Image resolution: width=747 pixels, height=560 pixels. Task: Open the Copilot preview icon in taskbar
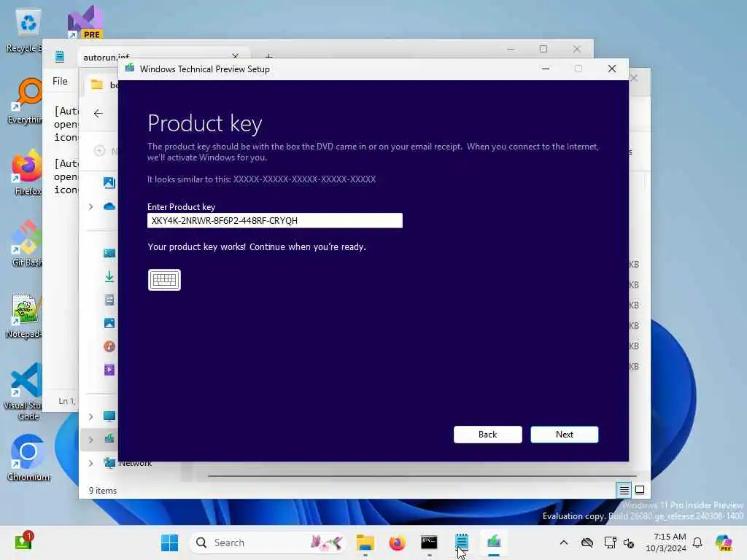724,542
